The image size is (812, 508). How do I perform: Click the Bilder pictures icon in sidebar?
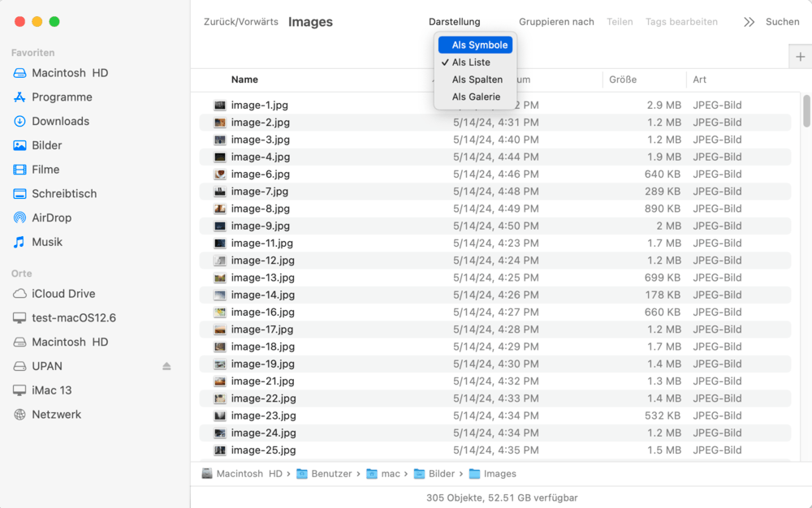coord(19,145)
